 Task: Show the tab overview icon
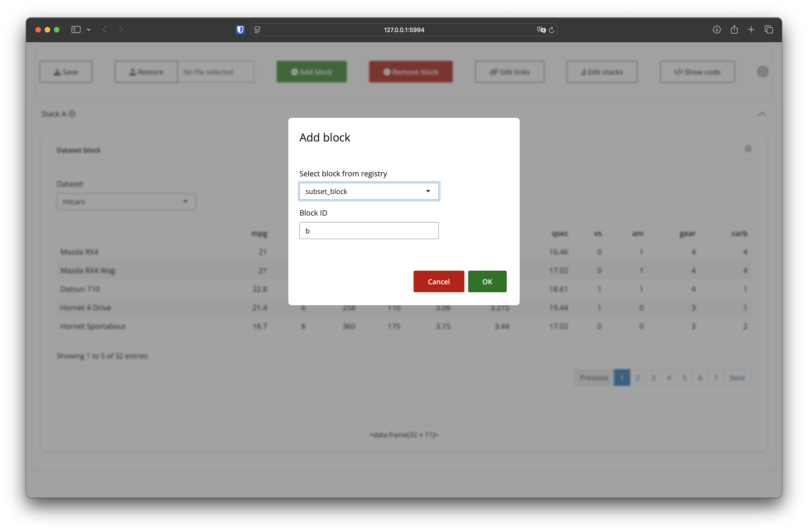pos(769,30)
